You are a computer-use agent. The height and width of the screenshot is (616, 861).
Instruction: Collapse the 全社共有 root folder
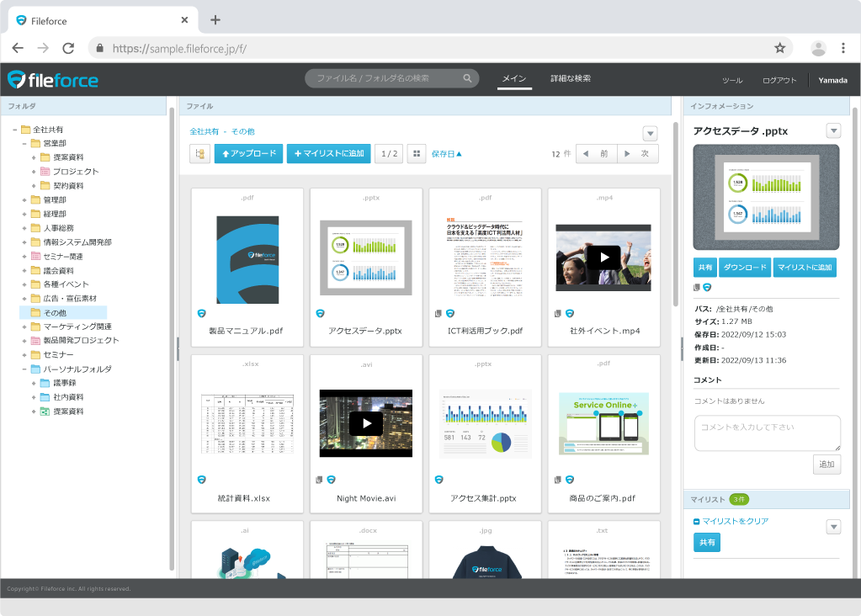[x=15, y=130]
